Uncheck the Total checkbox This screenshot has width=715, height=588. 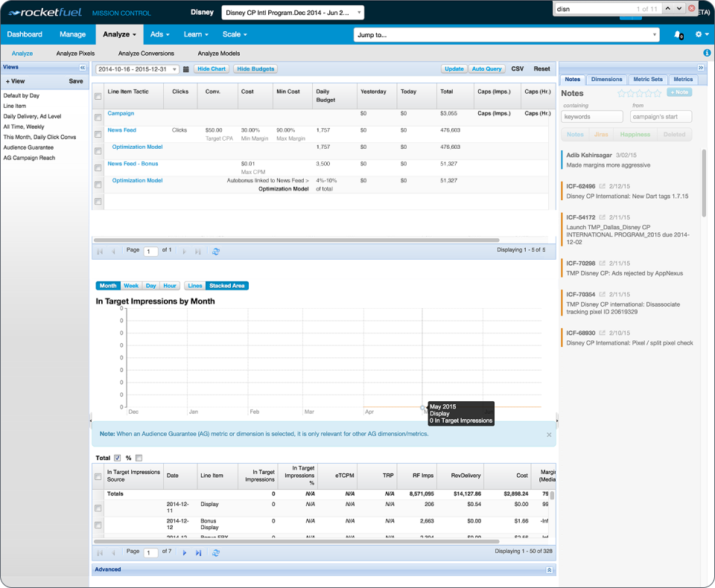coord(117,458)
